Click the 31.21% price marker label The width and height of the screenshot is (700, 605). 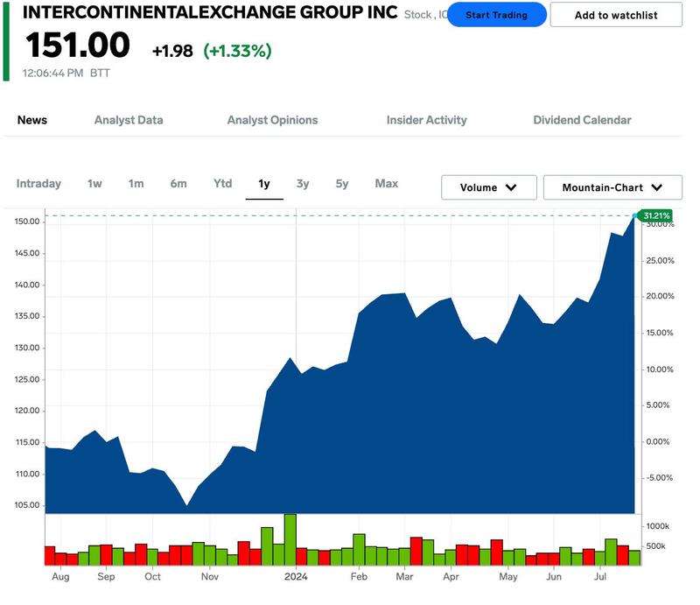pyautogui.click(x=655, y=215)
